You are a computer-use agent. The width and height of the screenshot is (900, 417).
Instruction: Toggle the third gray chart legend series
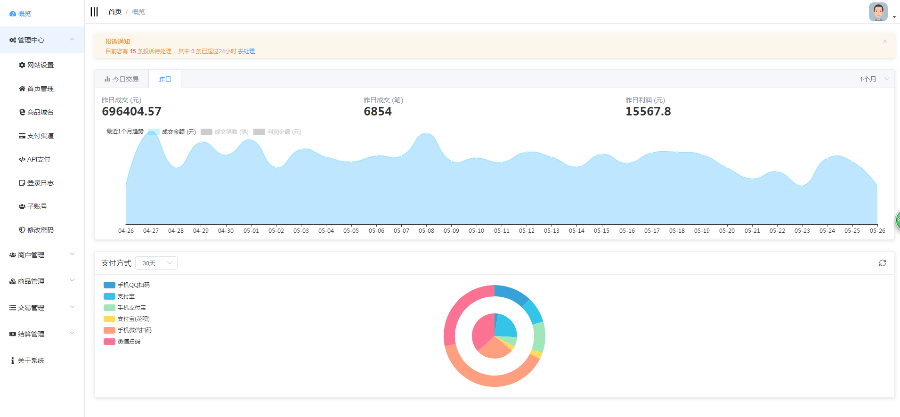[277, 131]
